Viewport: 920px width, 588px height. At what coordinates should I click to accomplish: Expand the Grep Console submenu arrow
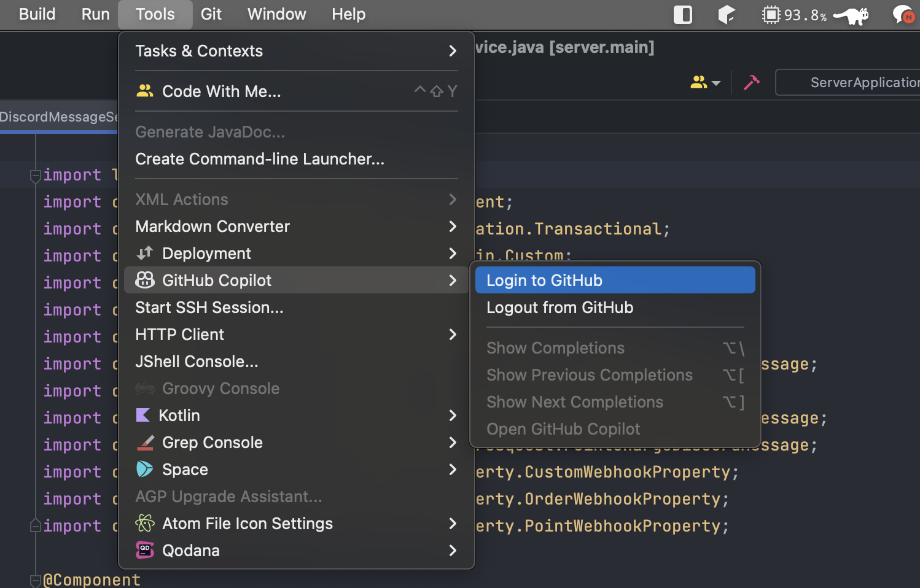(x=453, y=443)
